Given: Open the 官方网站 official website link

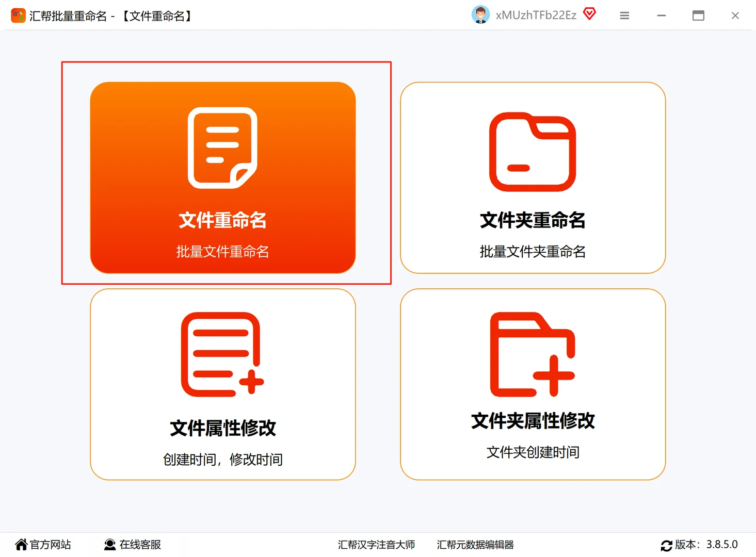Looking at the screenshot, I should click(50, 544).
